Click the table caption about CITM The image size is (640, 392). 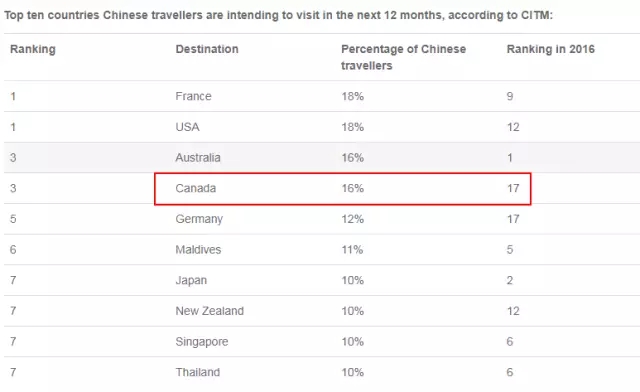[x=278, y=16]
